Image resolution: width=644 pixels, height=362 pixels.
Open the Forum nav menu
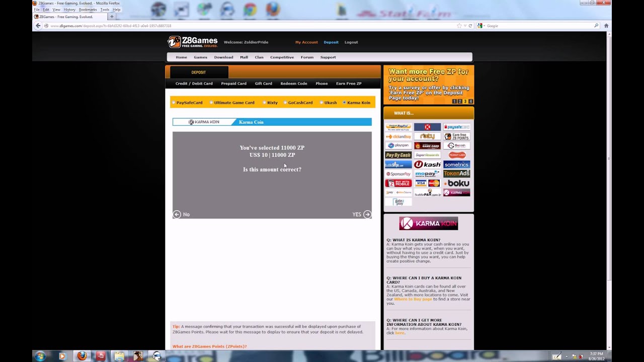(307, 57)
